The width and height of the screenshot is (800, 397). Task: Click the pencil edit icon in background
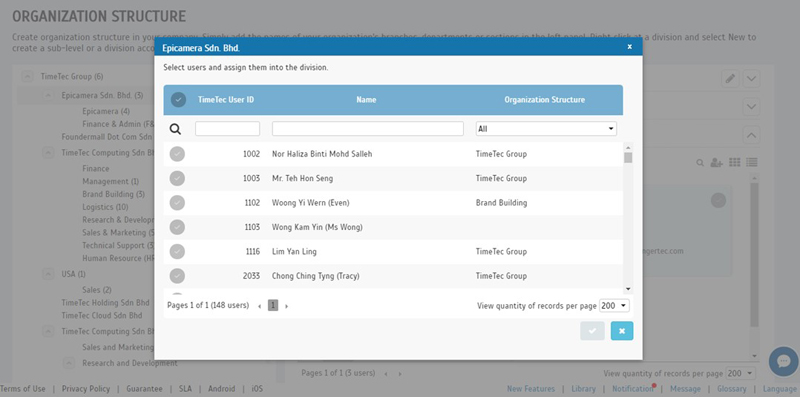[x=730, y=79]
